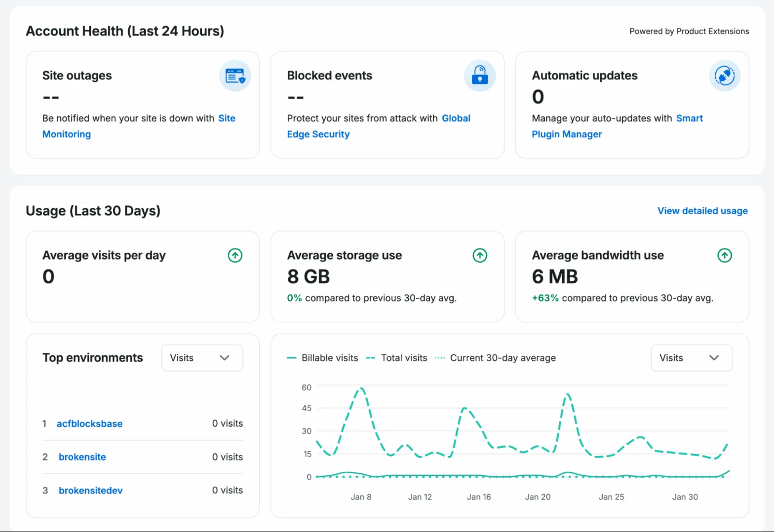Click up-arrow icon on Average bandwidth use
Viewport: 774px width, 532px height.
(x=725, y=256)
